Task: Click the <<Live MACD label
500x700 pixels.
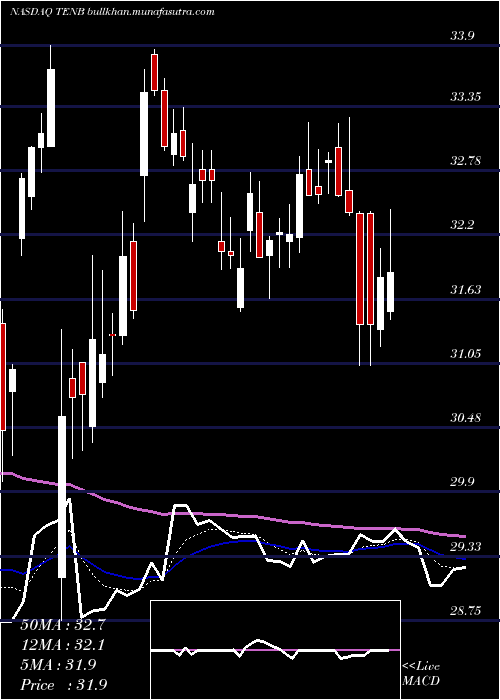Action: pyautogui.click(x=421, y=674)
